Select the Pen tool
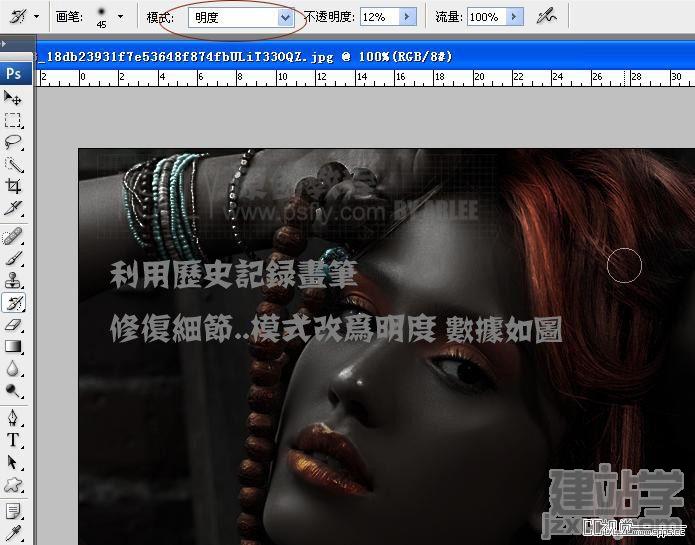Screen dimensions: 695x545 tap(13, 418)
